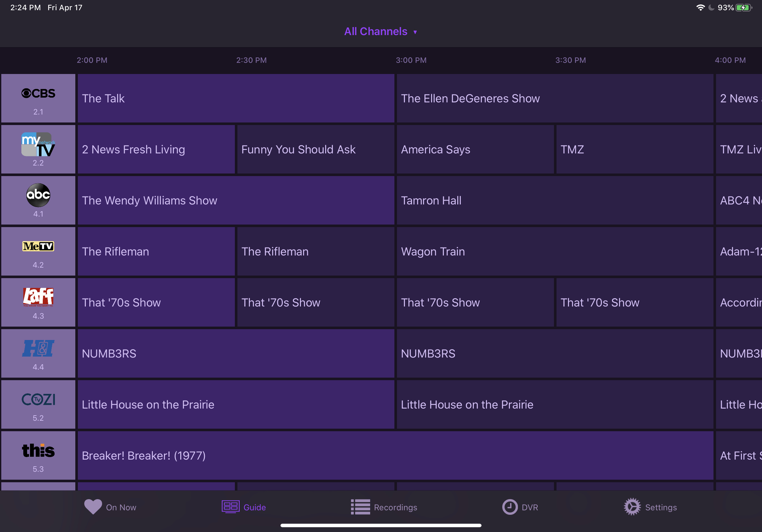The image size is (762, 532).
Task: Select the This TV 5.3 channel logo
Action: tap(38, 450)
